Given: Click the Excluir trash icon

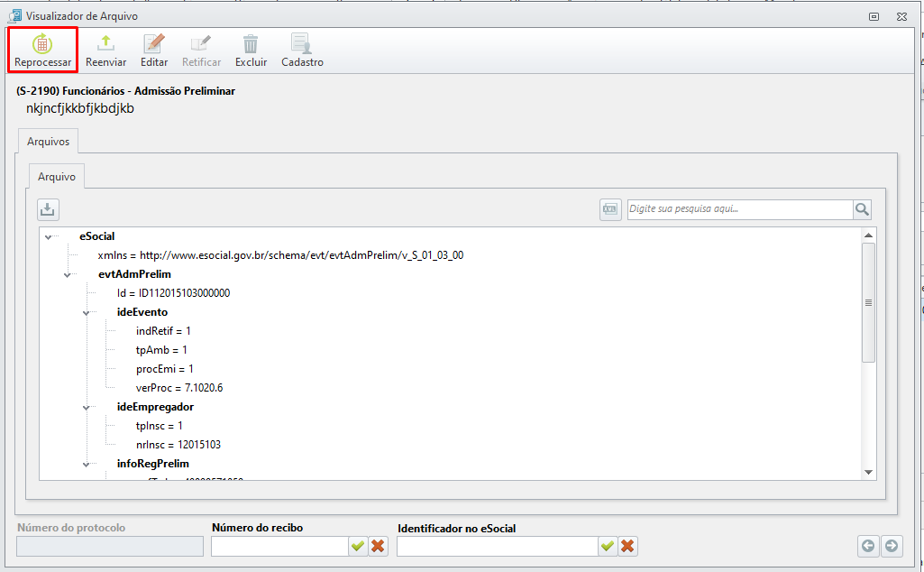Looking at the screenshot, I should pyautogui.click(x=251, y=43).
